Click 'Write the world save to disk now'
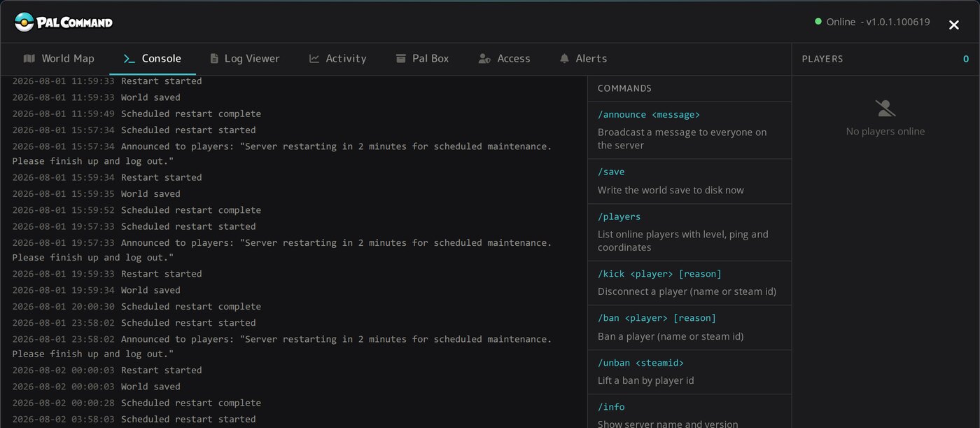 tap(671, 191)
